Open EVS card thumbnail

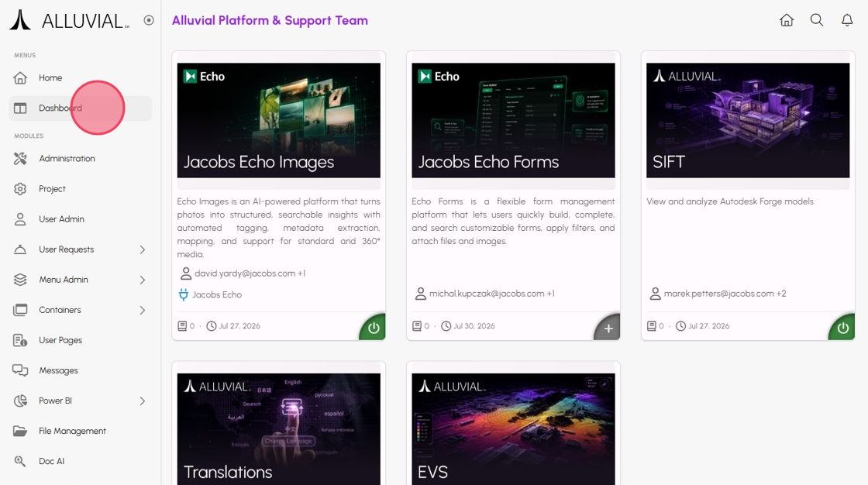pos(513,429)
